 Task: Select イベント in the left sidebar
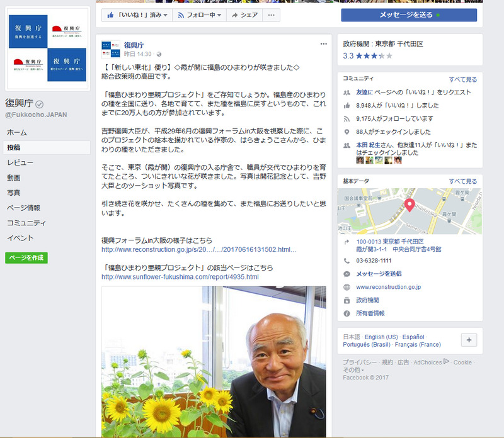[x=20, y=238]
